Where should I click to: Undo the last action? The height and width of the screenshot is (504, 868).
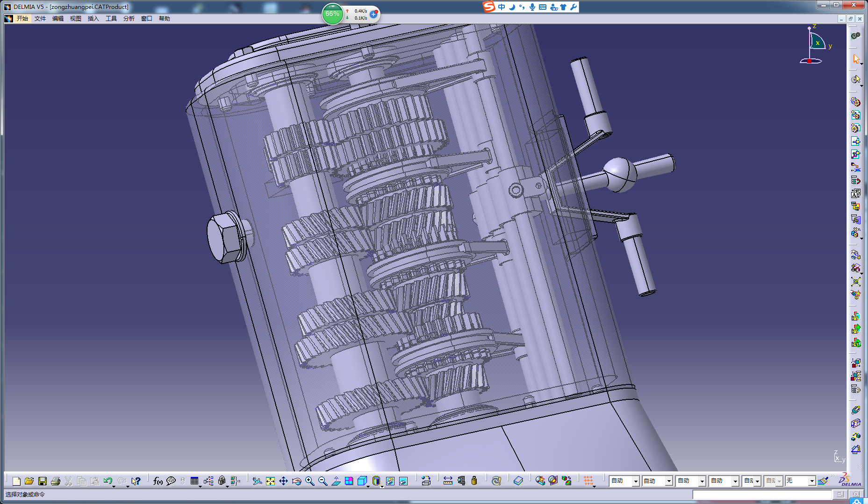(x=108, y=481)
